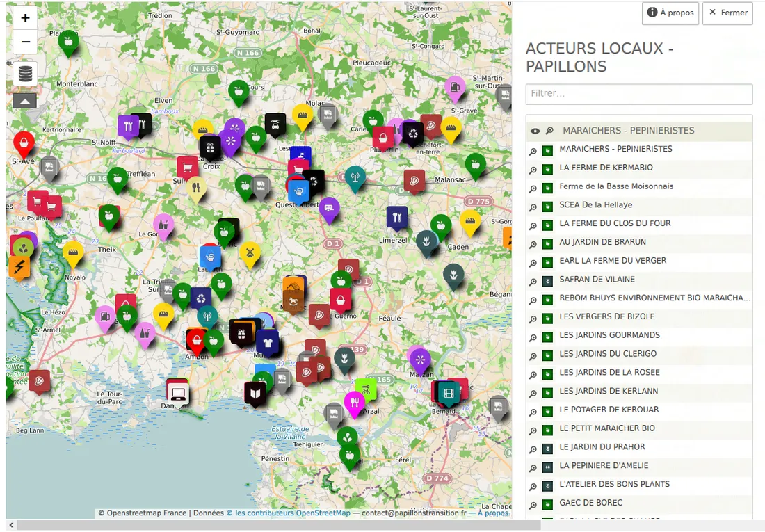
Task: Select LES VERGERS DE BIZOLE entry
Action: pyautogui.click(x=606, y=316)
